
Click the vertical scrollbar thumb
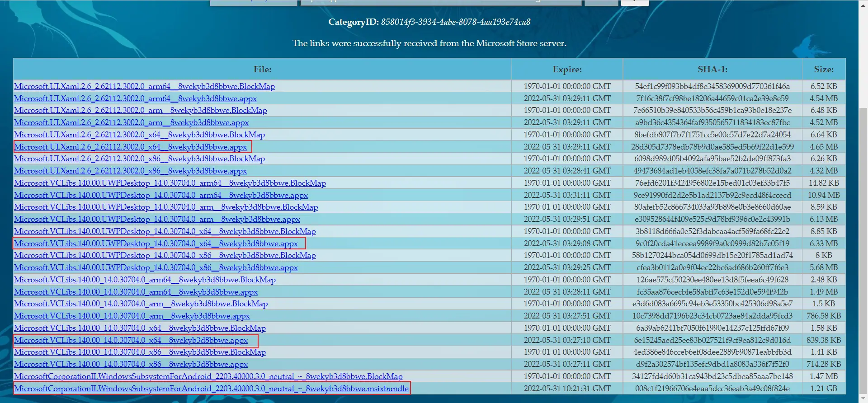863,253
